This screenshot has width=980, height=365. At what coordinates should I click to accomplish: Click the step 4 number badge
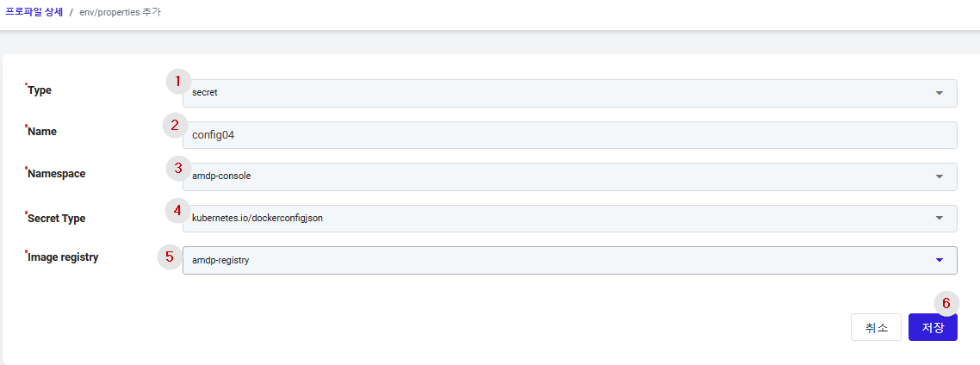pyautogui.click(x=177, y=211)
